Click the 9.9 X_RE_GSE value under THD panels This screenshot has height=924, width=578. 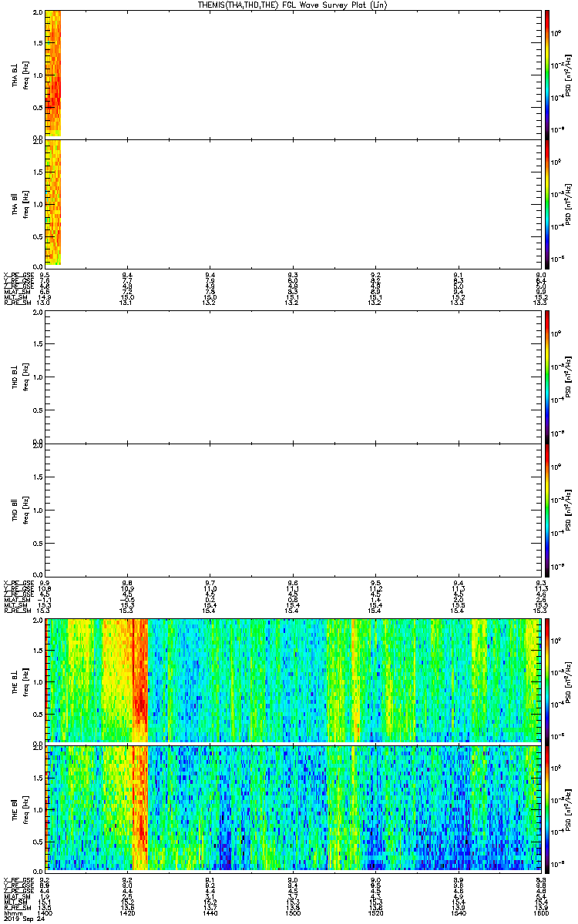click(x=45, y=583)
